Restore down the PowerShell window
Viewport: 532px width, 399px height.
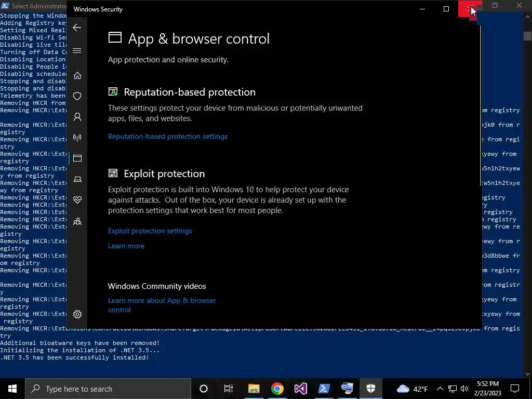(495, 5)
